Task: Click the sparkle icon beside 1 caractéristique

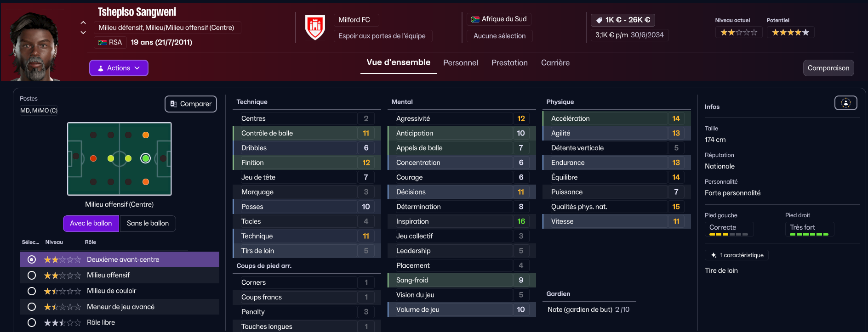Action: 714,255
